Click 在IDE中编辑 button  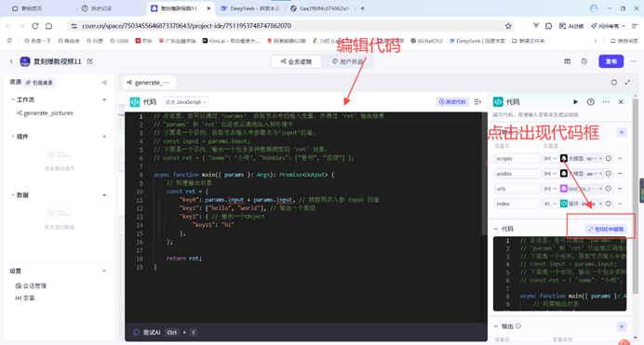[x=606, y=229]
